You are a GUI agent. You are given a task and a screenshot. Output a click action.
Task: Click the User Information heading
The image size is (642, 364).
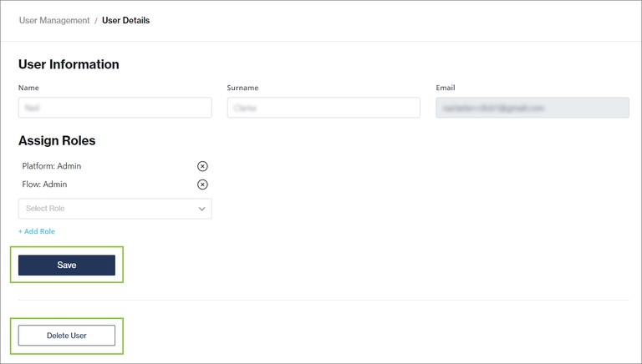click(69, 64)
